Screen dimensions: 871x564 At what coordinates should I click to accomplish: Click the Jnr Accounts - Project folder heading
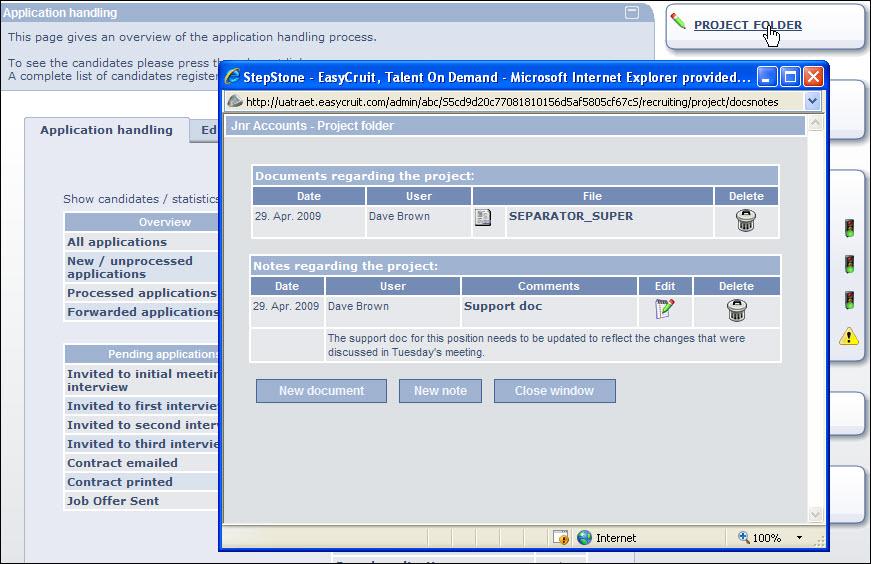312,126
